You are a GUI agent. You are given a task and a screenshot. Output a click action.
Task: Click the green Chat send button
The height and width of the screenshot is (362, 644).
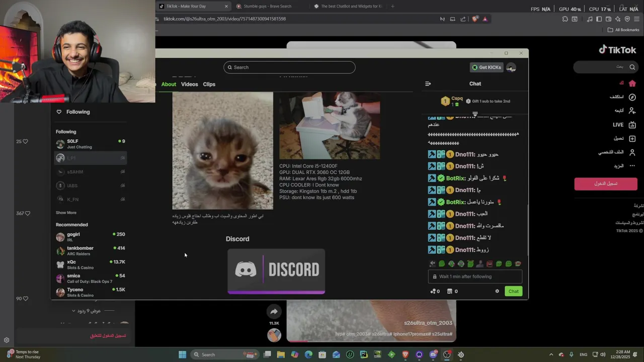513,291
